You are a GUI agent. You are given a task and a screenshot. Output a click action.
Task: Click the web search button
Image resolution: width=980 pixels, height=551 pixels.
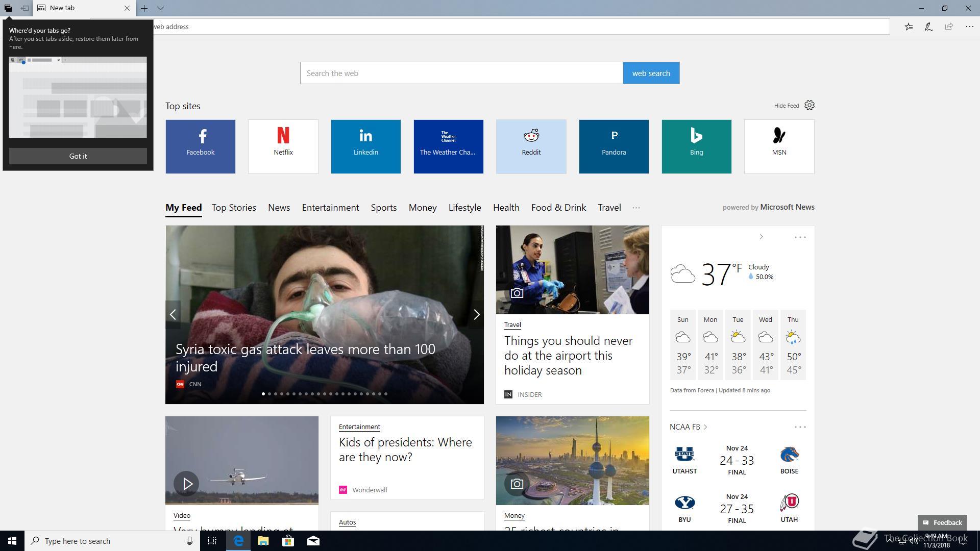651,73
